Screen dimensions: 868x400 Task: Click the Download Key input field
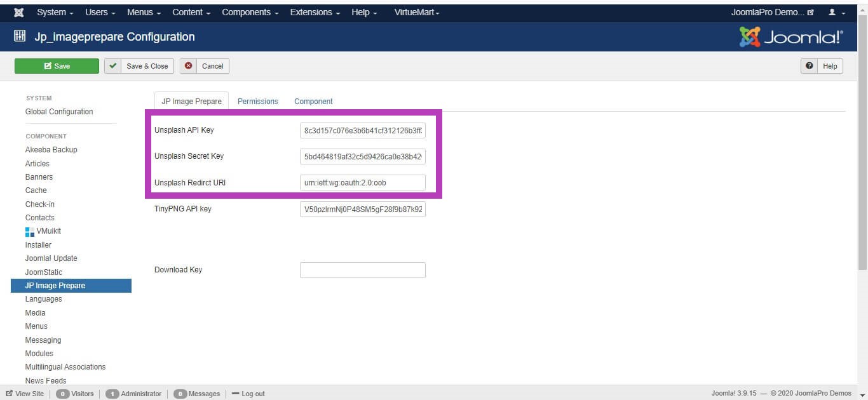click(x=362, y=270)
